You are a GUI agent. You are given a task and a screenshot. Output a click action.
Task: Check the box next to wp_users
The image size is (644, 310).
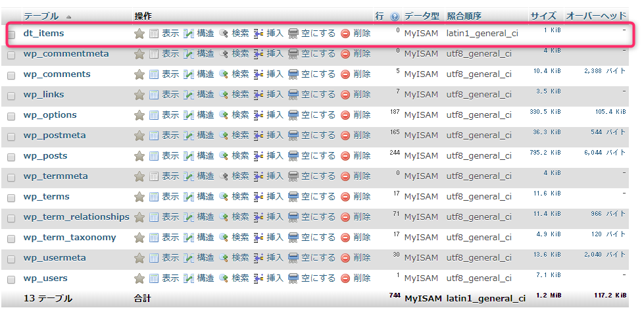point(11,279)
